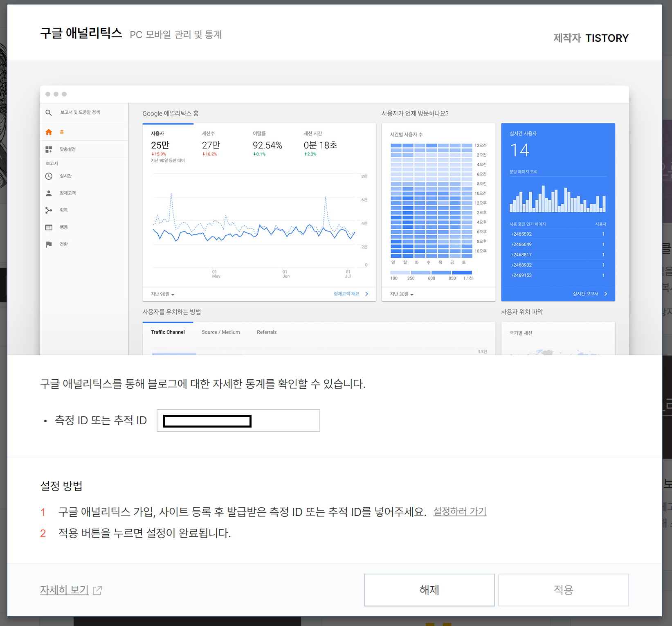
Task: Click the /2468902 page row in the realtime card
Action: point(558,265)
